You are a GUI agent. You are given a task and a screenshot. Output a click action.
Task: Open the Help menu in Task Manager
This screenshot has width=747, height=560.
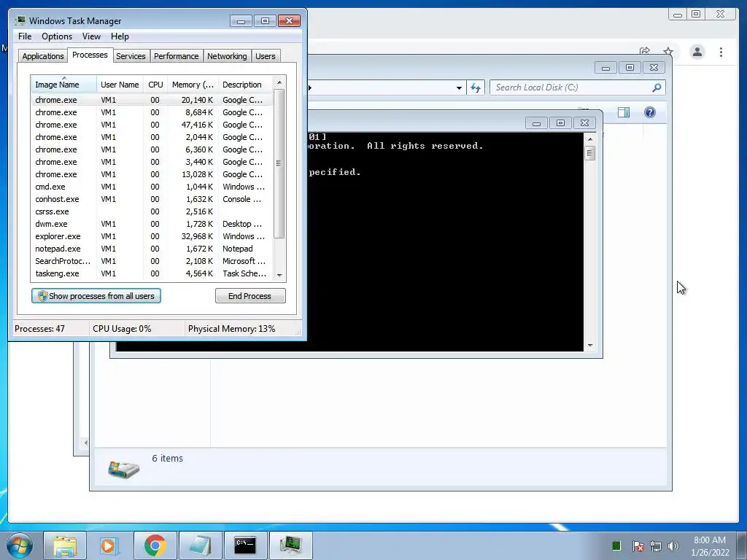pyautogui.click(x=120, y=36)
